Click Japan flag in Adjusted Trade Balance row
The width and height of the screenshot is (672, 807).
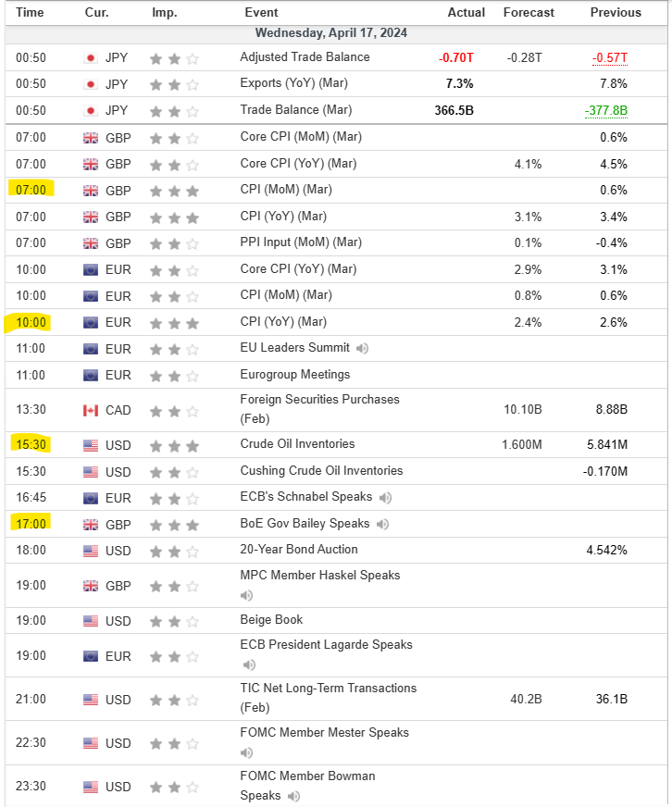(91, 57)
